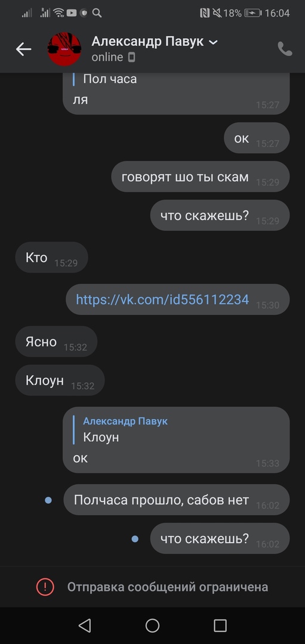Viewport: 305px width, 644px height.
Task: Expand the chevron next to Александр Павук
Action: point(213,42)
